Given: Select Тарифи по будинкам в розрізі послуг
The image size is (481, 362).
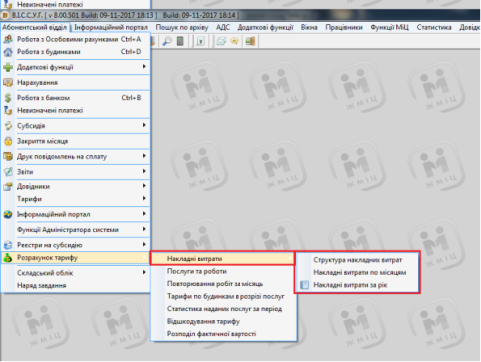Looking at the screenshot, I should click(x=224, y=297).
